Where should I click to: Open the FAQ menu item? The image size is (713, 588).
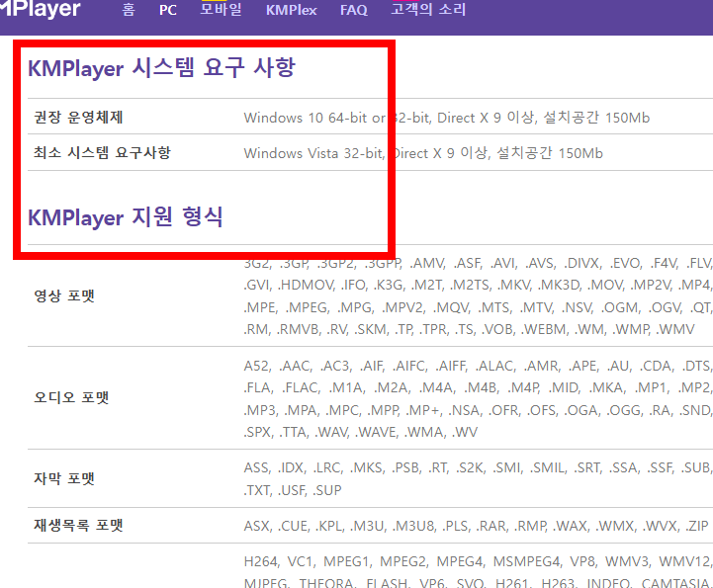click(x=354, y=10)
